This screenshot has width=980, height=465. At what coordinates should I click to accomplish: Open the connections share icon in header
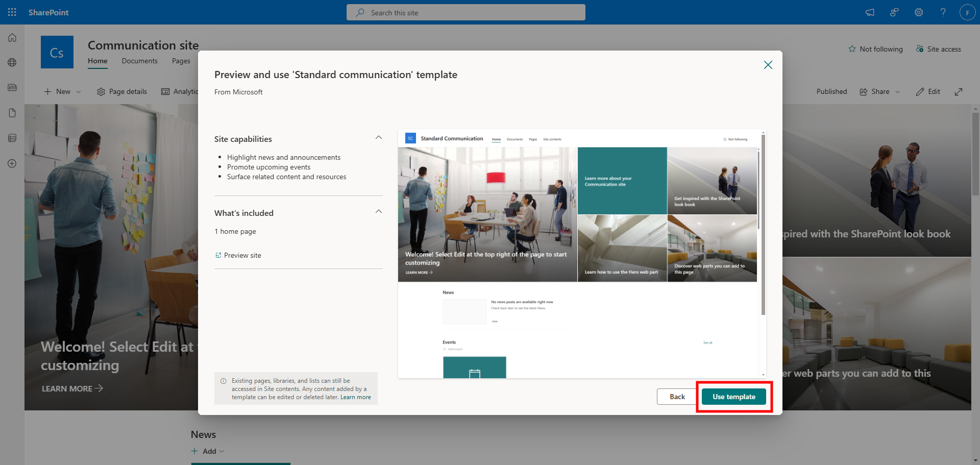(x=894, y=12)
